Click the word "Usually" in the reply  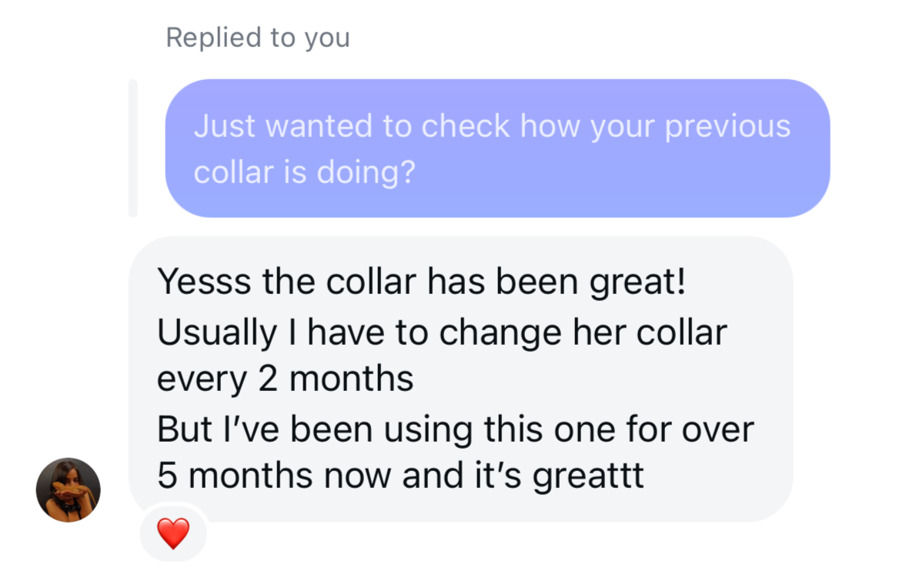tap(216, 332)
